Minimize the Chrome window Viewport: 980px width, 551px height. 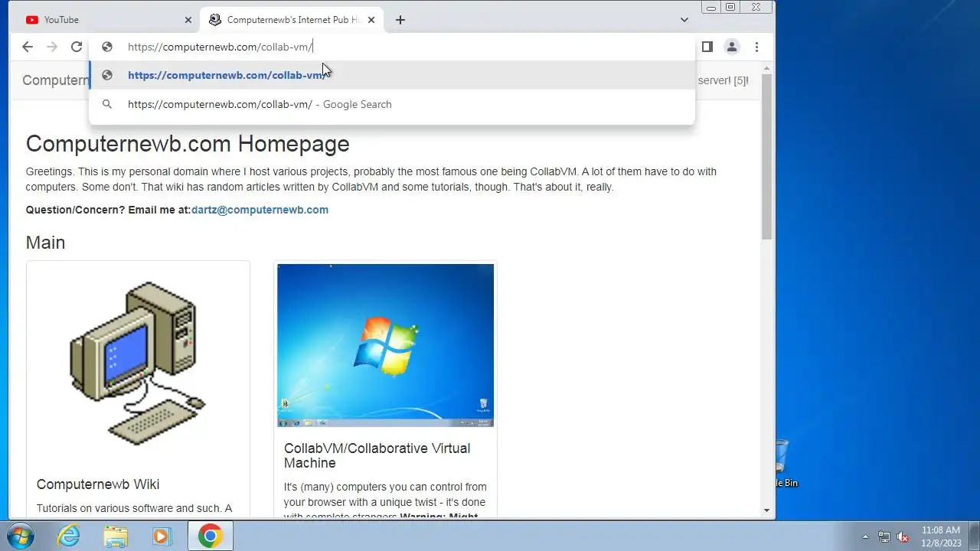tap(710, 7)
